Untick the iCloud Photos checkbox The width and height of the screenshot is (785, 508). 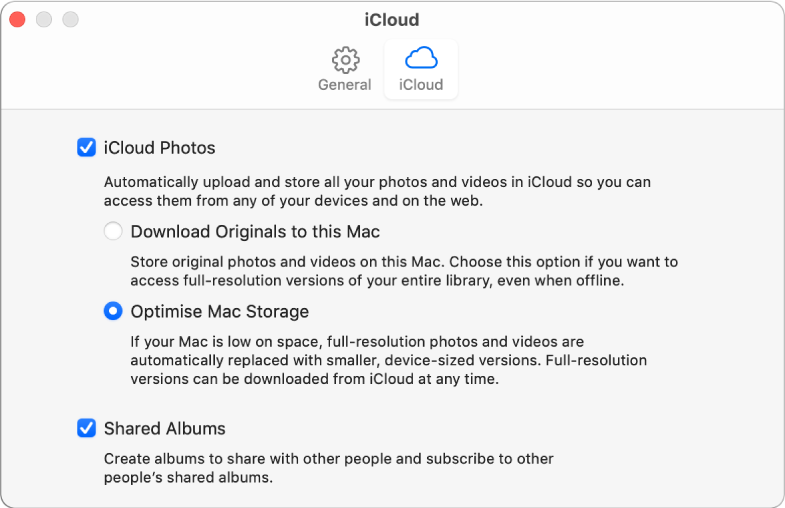[x=87, y=148]
